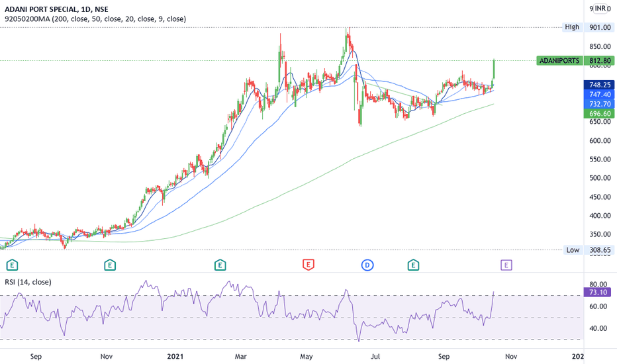
Task: Click the Mar label on time axis
Action: pos(240,357)
